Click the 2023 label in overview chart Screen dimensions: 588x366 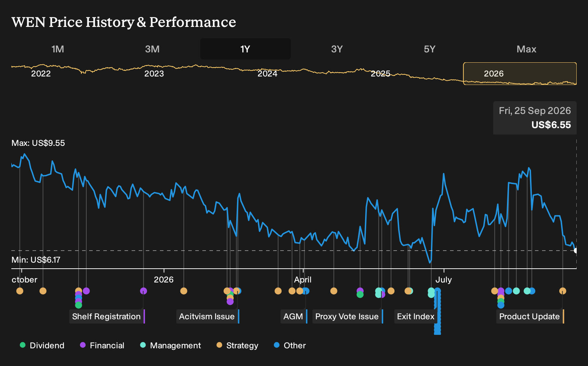pyautogui.click(x=154, y=74)
